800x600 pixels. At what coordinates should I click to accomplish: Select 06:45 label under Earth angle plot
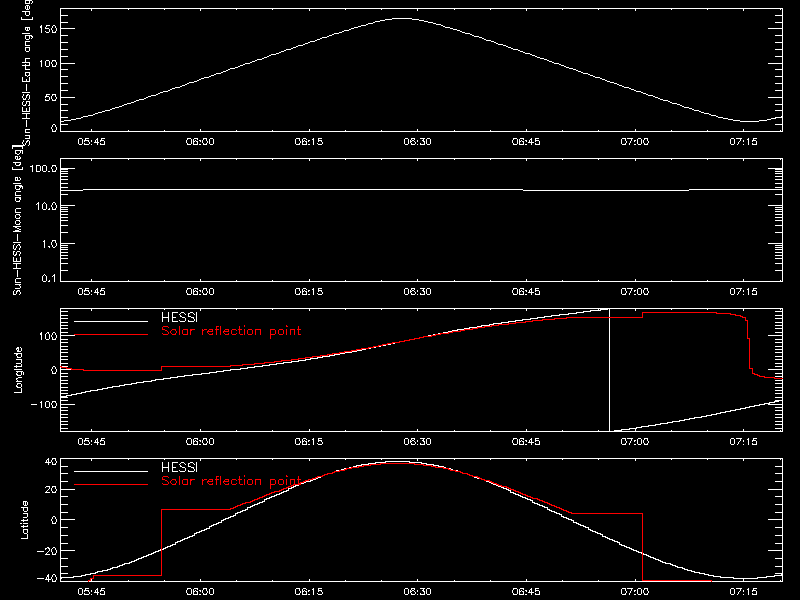[x=526, y=142]
